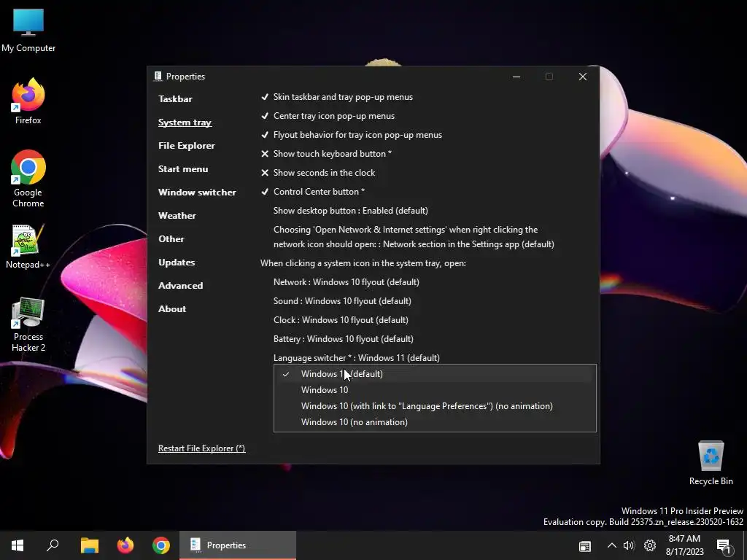Open File Explorer from the taskbar
This screenshot has height=560, width=747.
89,545
